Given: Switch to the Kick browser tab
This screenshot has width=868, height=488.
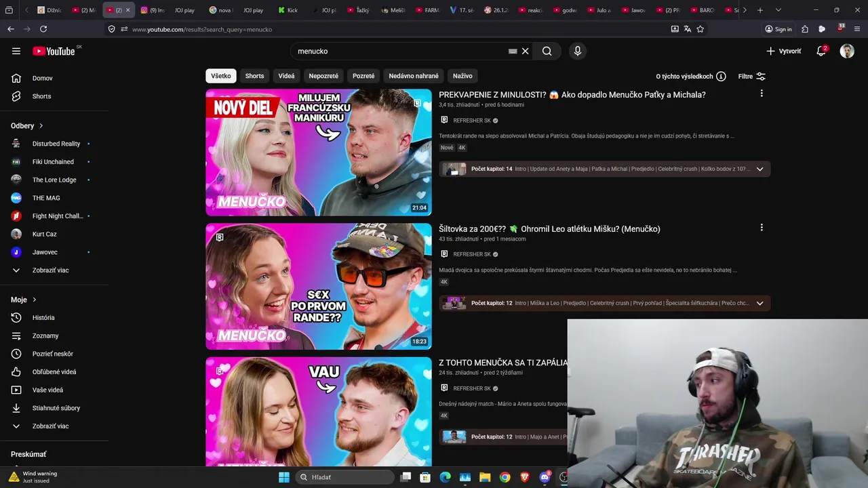Looking at the screenshot, I should [x=288, y=10].
